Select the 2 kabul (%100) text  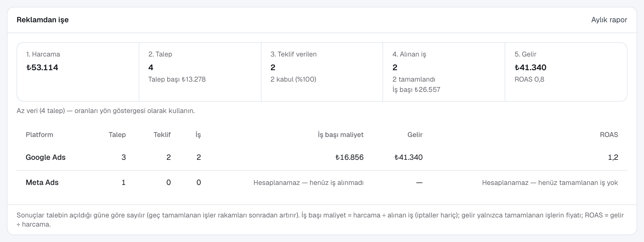click(293, 79)
